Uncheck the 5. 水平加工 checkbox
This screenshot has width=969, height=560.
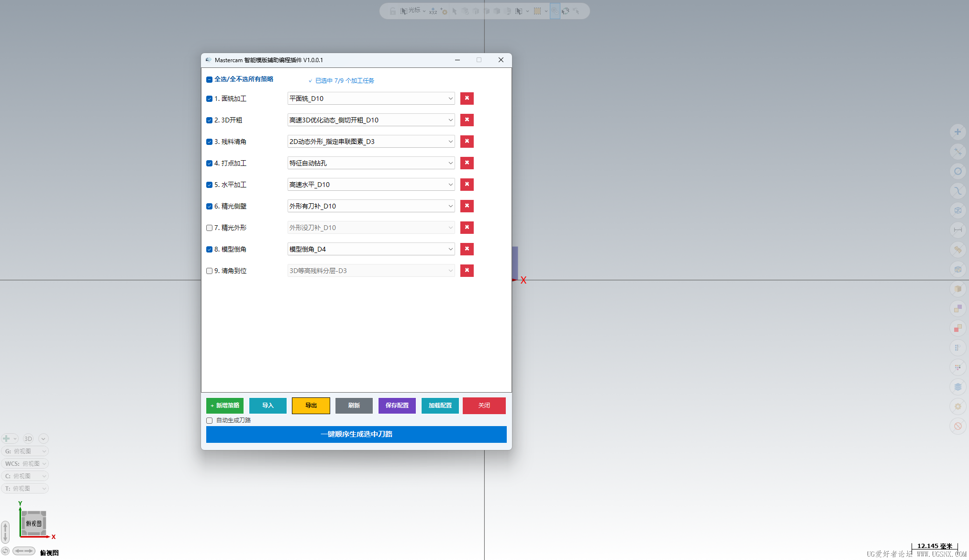pos(209,185)
